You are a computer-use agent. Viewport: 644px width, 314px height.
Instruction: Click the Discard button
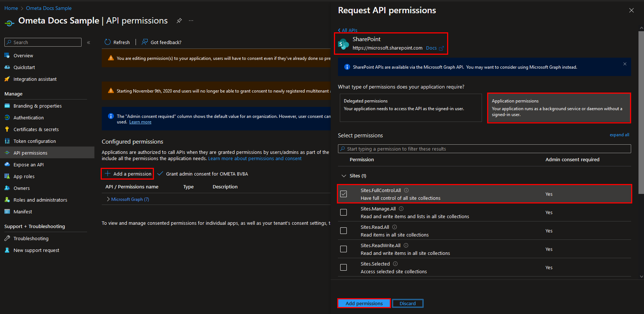(408, 303)
